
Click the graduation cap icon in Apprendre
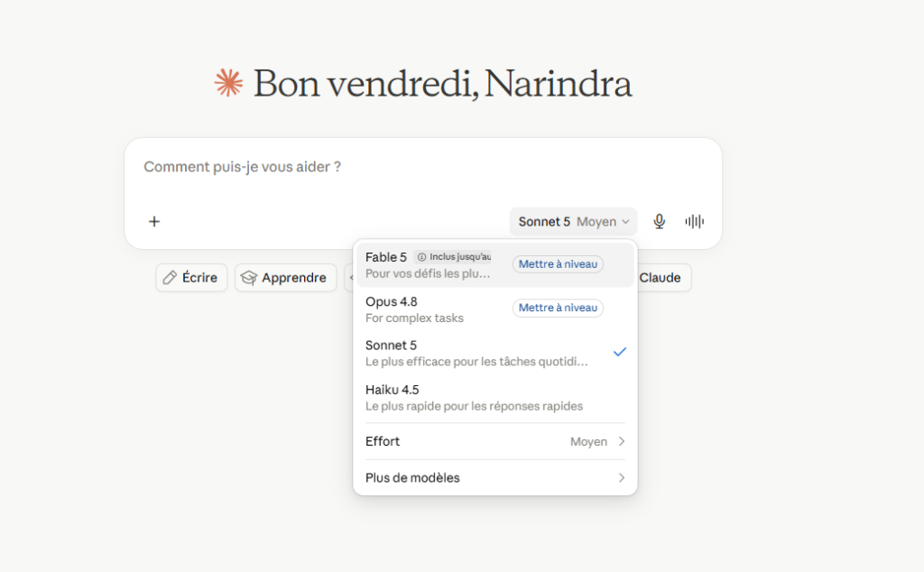[x=249, y=278]
